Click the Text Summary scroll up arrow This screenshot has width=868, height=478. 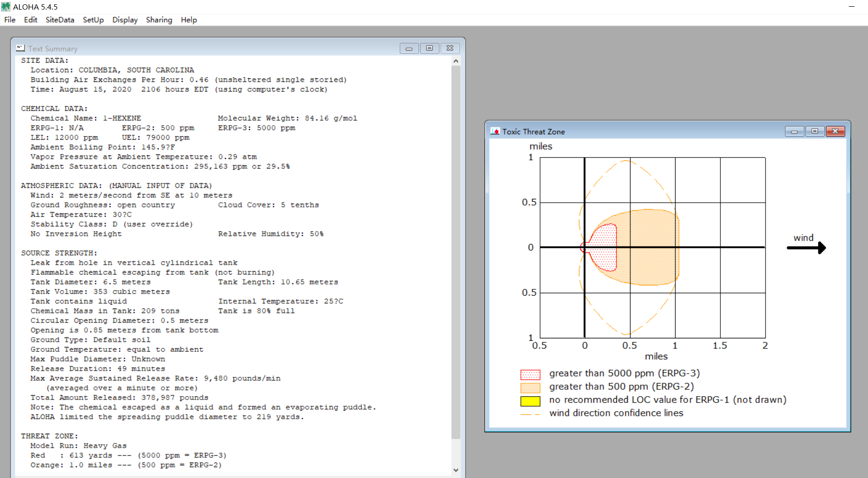click(456, 61)
